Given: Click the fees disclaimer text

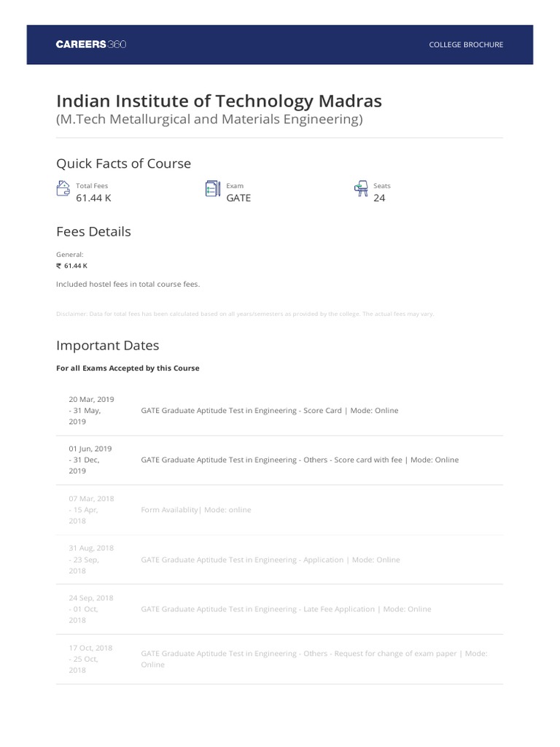Looking at the screenshot, I should tap(244, 314).
